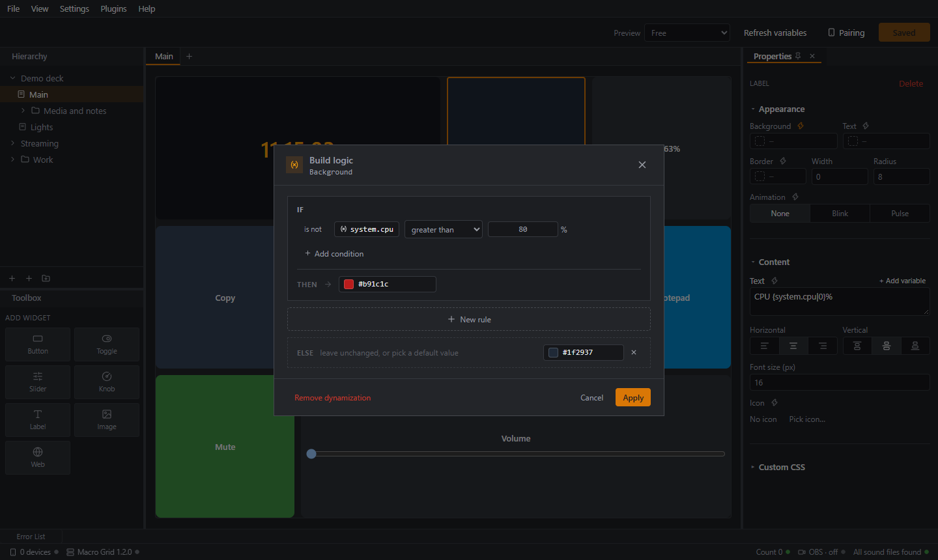Add the Toggle widget from the Toolbox
This screenshot has height=560, width=938.
(107, 344)
